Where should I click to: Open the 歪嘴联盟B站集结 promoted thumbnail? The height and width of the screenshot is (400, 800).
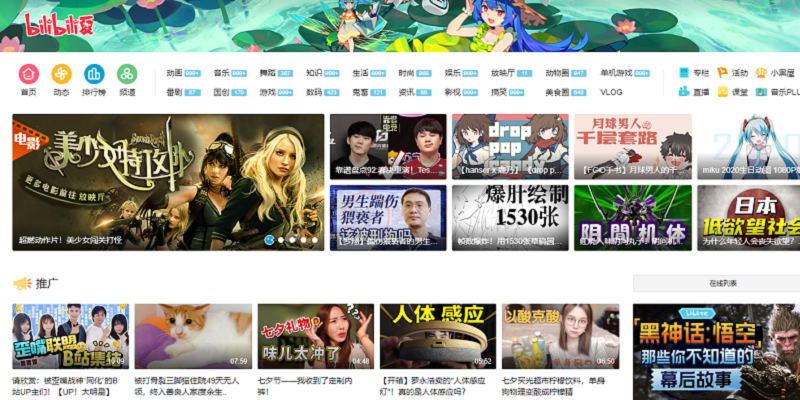[x=70, y=336]
